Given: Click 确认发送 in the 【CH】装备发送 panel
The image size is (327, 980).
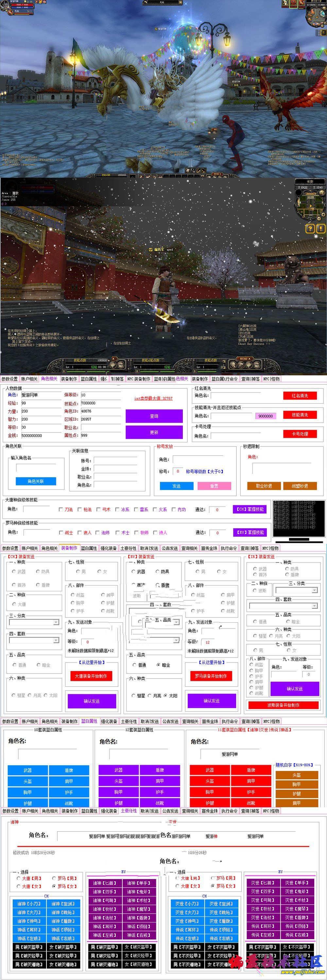Looking at the screenshot, I should pos(92,701).
